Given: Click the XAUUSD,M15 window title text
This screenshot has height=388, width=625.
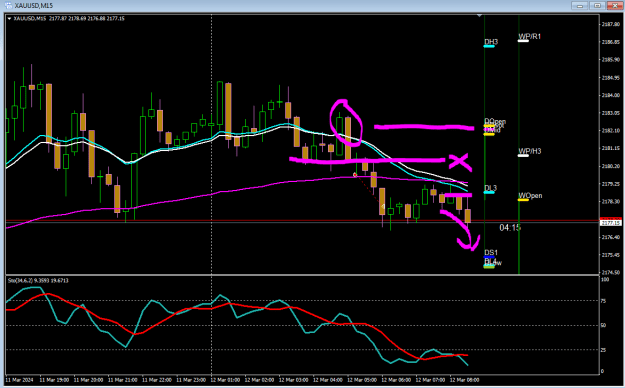Looking at the screenshot, I should point(33,6).
